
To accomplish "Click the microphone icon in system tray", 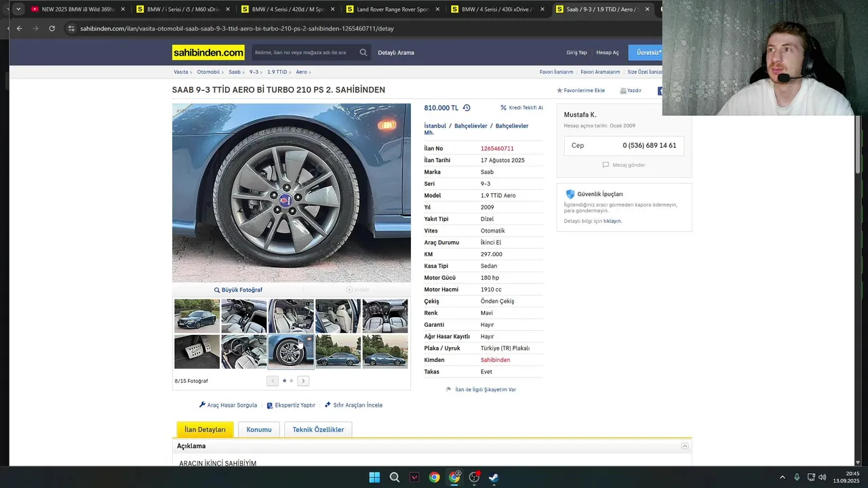I will (x=797, y=477).
